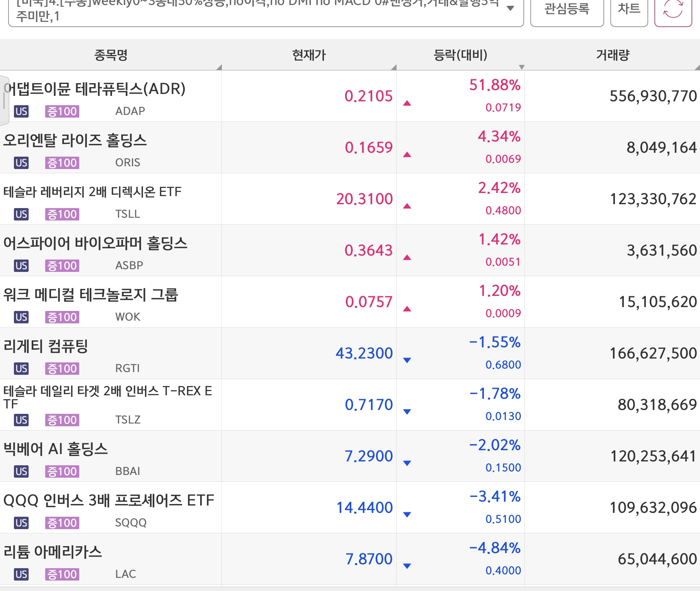This screenshot has width=700, height=591.
Task: Click the -4.84% change value
Action: pos(495,548)
